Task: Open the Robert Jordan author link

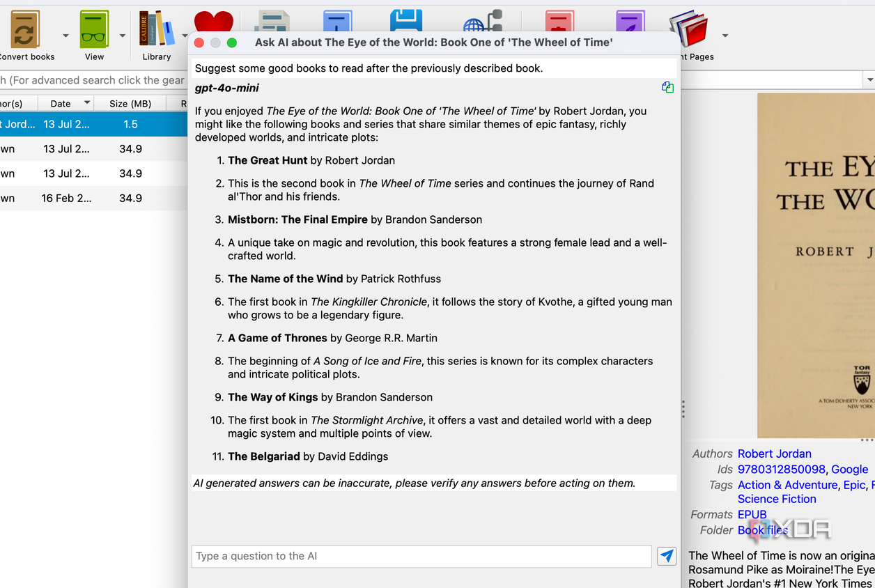Action: coord(775,454)
